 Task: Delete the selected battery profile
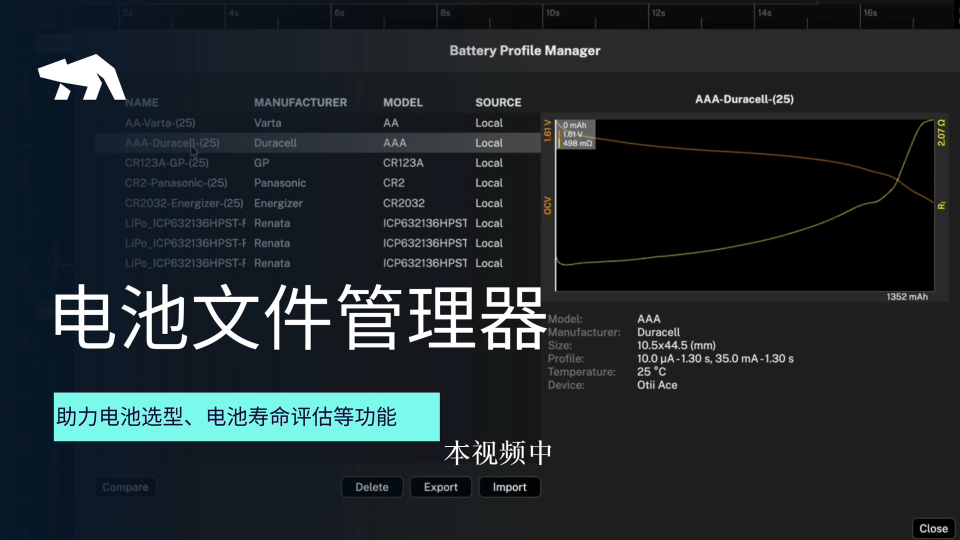[x=372, y=487]
